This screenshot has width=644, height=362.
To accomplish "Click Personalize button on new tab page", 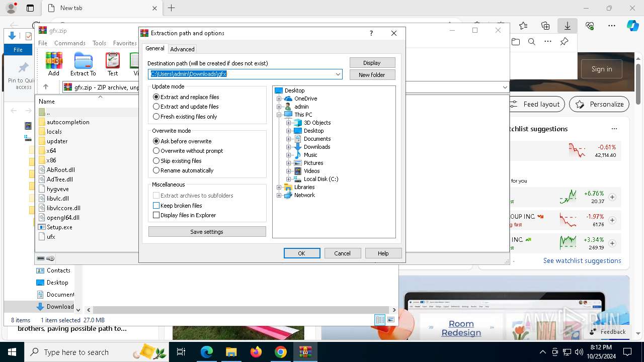I will pos(599,104).
